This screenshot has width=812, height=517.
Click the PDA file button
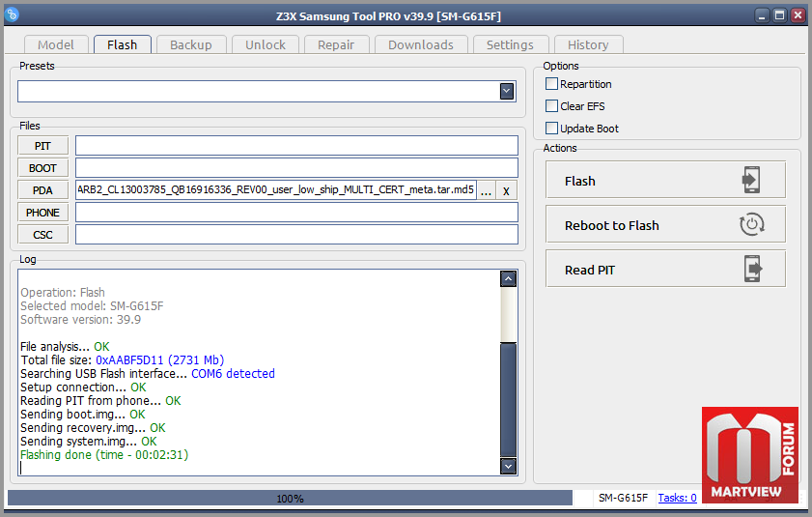click(x=43, y=190)
